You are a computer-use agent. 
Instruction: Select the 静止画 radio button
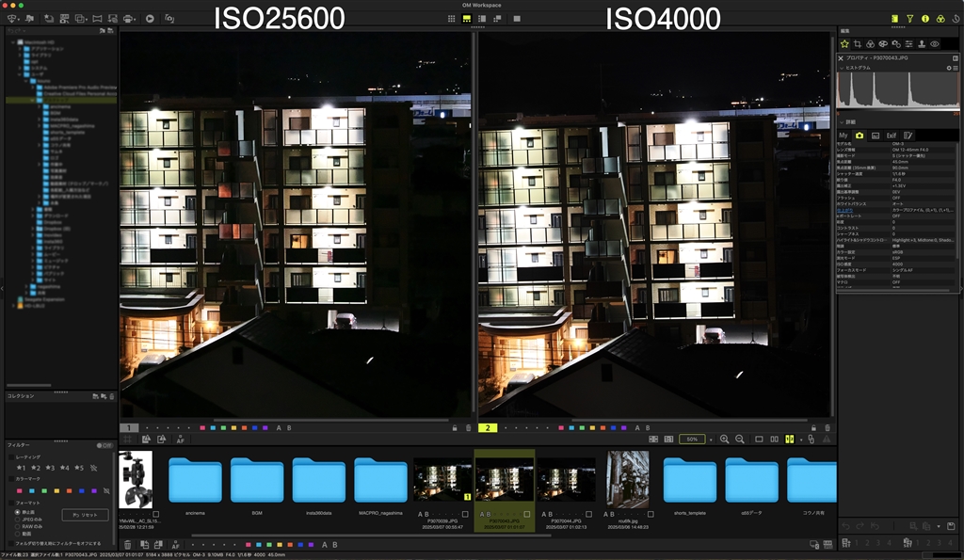[17, 511]
